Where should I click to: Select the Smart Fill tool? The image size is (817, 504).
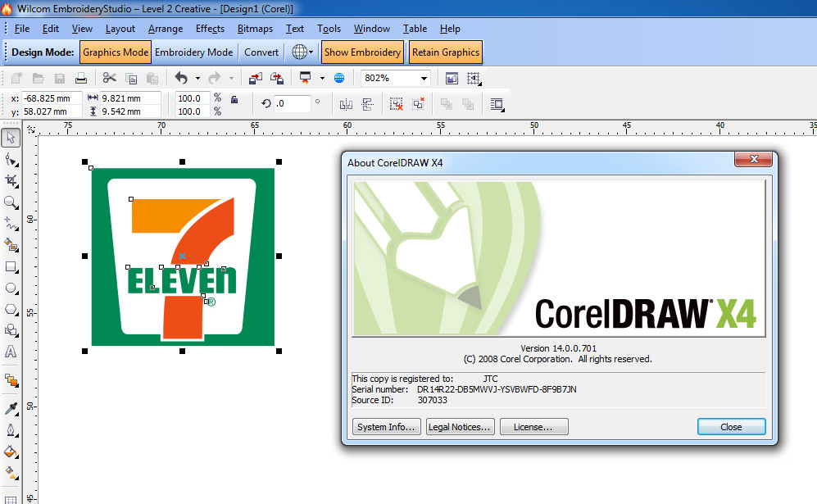(11, 245)
